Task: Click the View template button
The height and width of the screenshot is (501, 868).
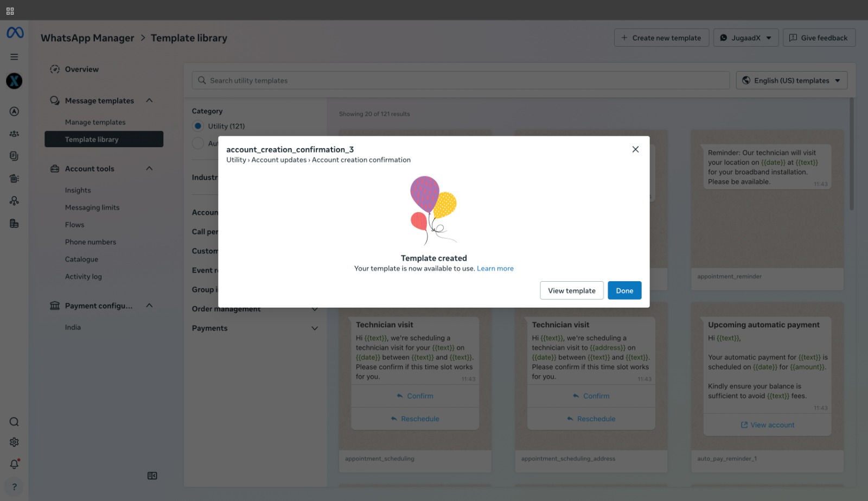Action: coord(571,290)
